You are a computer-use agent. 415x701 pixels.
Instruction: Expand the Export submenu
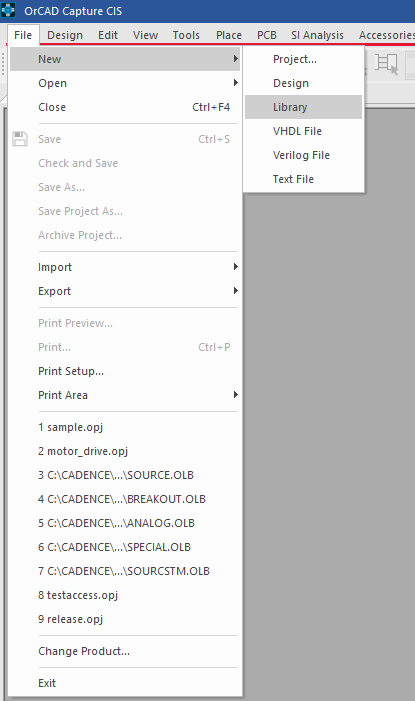[x=125, y=291]
